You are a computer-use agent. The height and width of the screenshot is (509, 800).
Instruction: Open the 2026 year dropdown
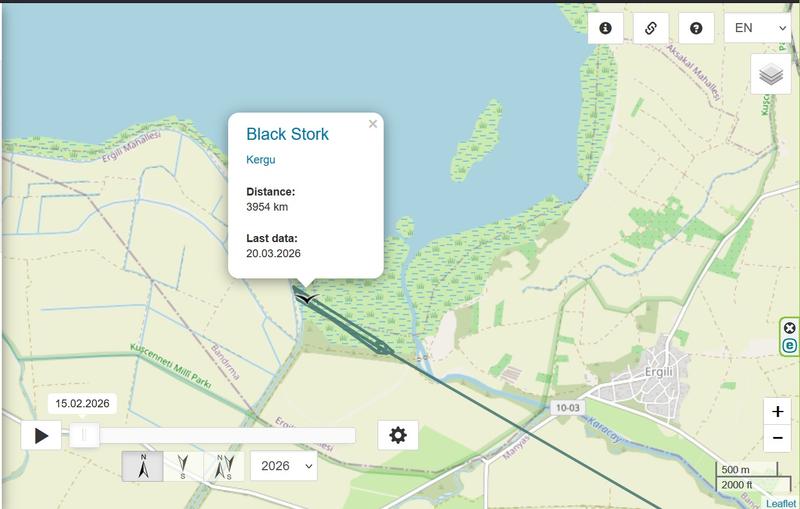[x=284, y=466]
